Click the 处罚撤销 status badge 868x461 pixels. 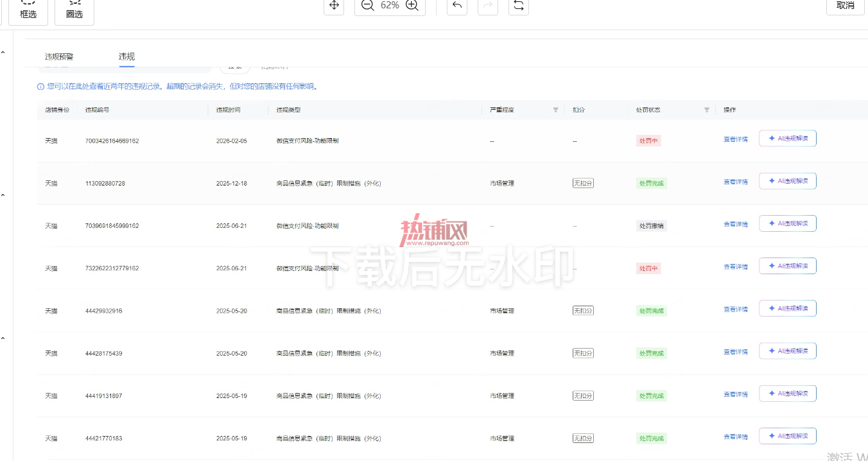pyautogui.click(x=652, y=226)
